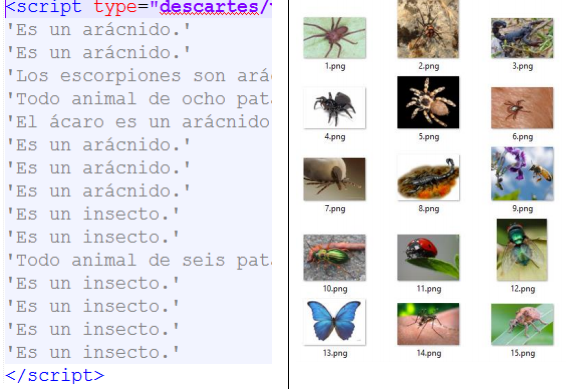The width and height of the screenshot is (566, 389).
Task: Select the 4.png black spider thumbnail
Action: coord(335,108)
